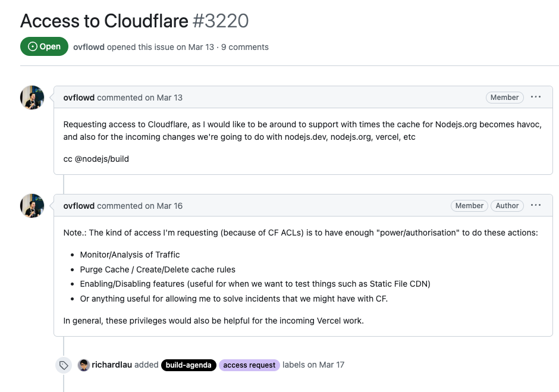Image resolution: width=559 pixels, height=392 pixels.
Task: Click the 'on Mar 16' comment timestamp
Action: click(164, 206)
